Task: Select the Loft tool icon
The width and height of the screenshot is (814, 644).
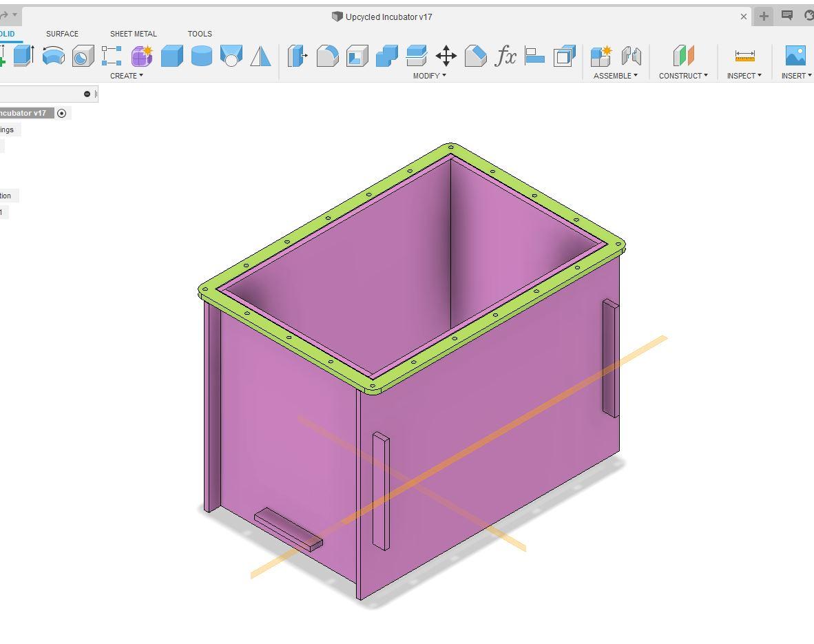Action: coord(231,56)
